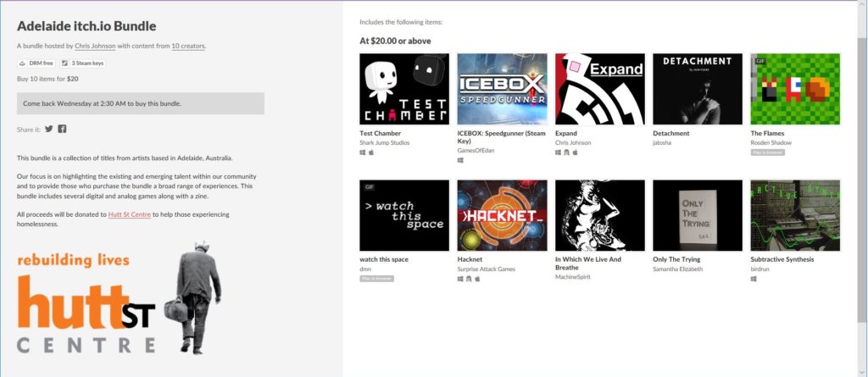The width and height of the screenshot is (868, 377).
Task: Click Linux icon under Hacknet
Action: [469, 279]
